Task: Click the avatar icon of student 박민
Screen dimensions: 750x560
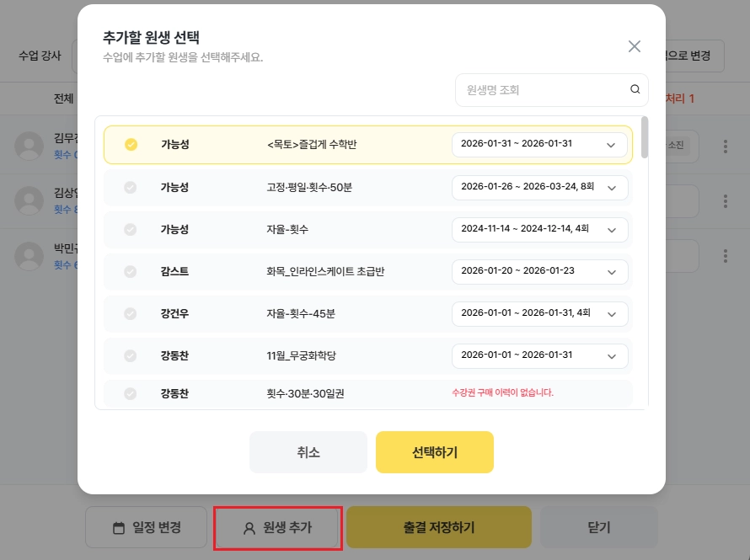Action: (29, 255)
